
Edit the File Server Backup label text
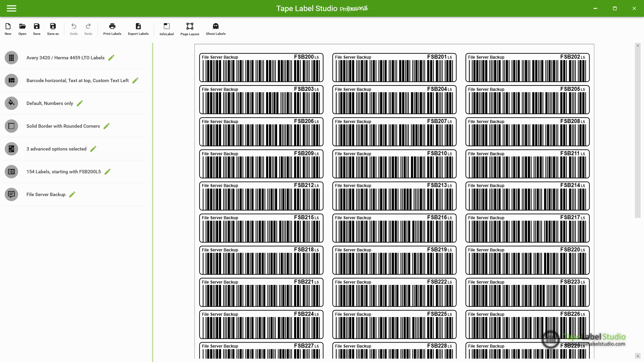tap(72, 194)
